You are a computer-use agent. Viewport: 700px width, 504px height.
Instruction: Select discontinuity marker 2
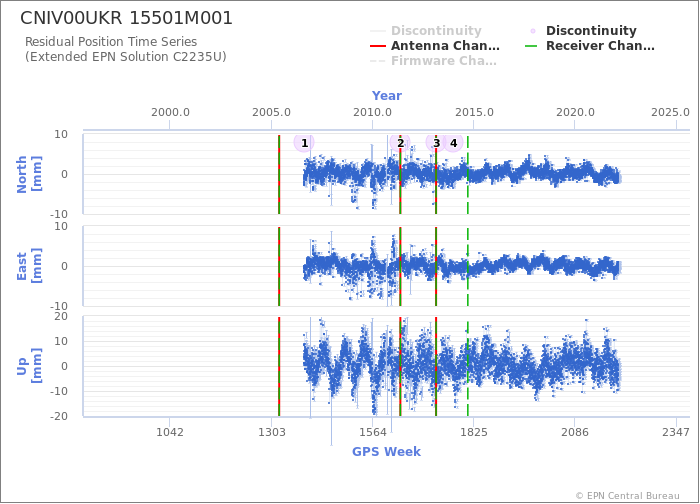point(400,143)
